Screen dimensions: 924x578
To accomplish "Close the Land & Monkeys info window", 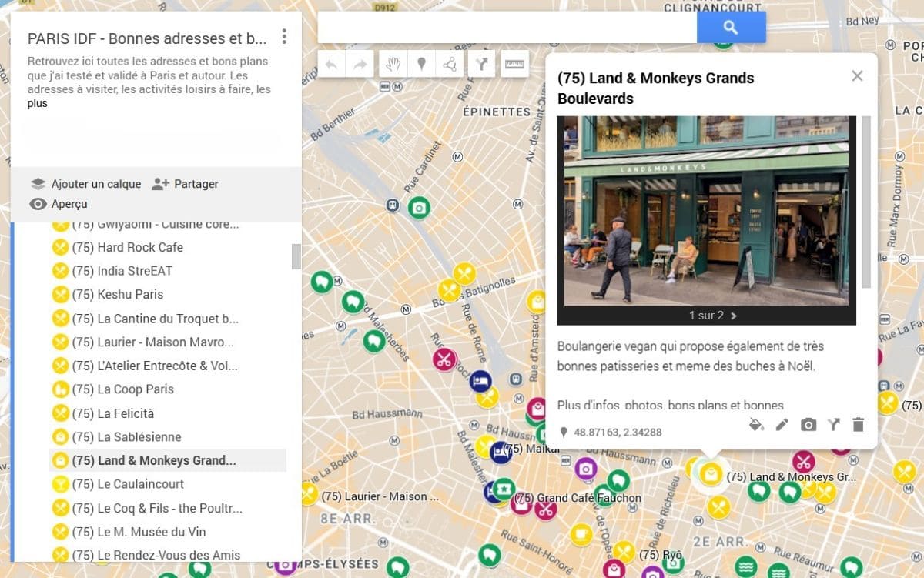I will [x=857, y=75].
